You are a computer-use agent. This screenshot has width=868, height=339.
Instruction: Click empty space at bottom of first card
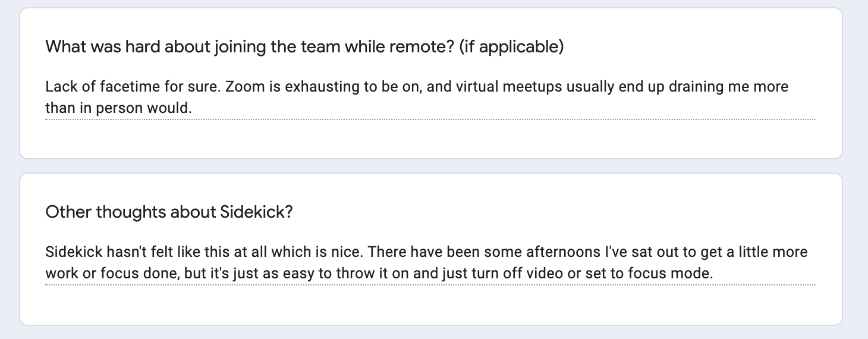(430, 139)
